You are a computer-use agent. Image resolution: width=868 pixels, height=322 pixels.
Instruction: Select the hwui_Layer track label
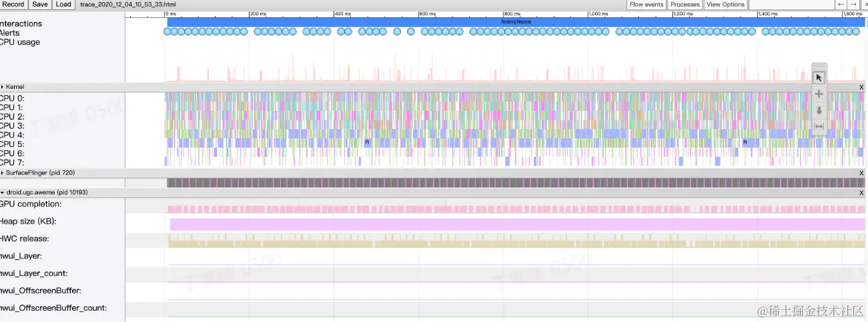point(21,256)
